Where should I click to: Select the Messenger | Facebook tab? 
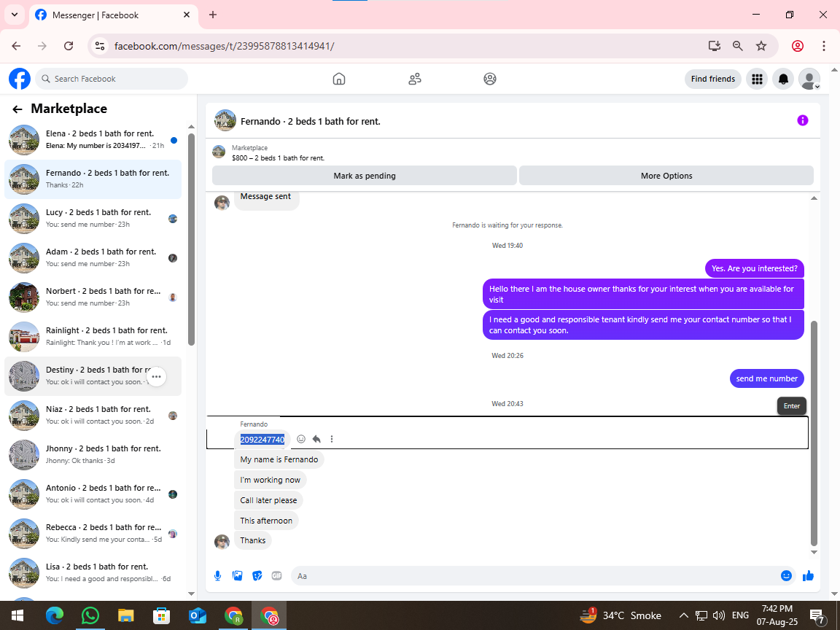click(112, 15)
